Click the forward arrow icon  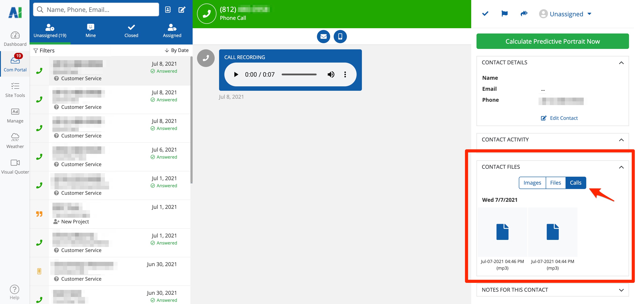524,13
